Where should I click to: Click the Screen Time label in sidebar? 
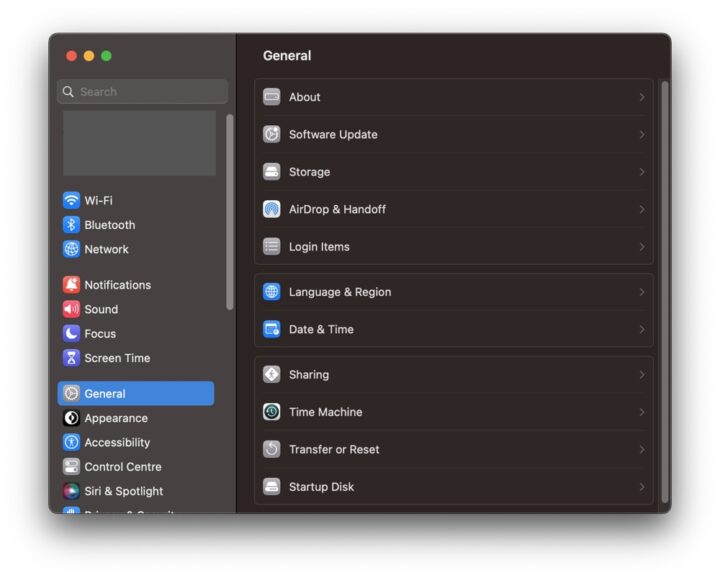click(117, 358)
